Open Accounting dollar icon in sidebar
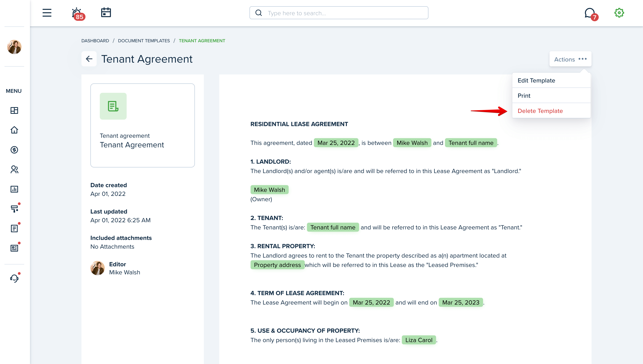The image size is (643, 364). click(x=14, y=150)
